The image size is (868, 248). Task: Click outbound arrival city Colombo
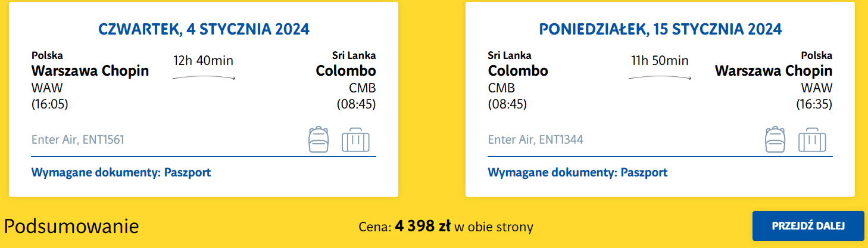click(346, 71)
